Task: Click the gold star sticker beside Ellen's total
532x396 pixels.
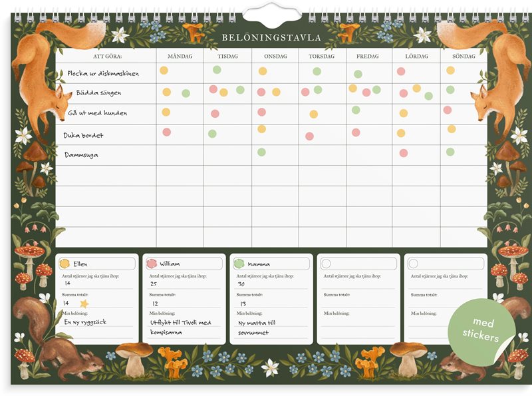Action: click(x=84, y=303)
